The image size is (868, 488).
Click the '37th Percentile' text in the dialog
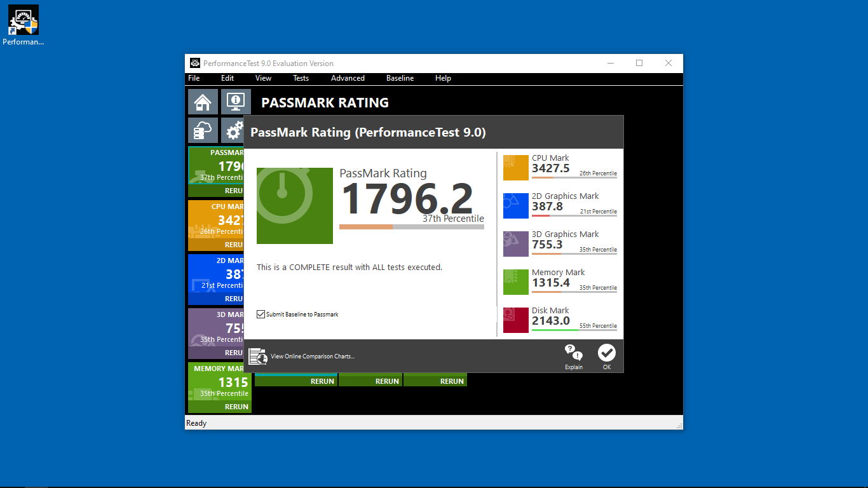453,219
